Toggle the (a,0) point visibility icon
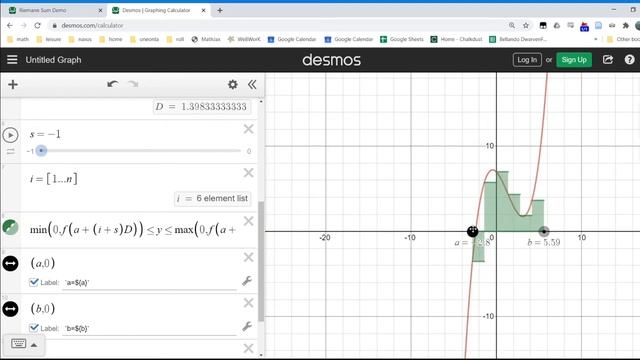 (x=10, y=263)
